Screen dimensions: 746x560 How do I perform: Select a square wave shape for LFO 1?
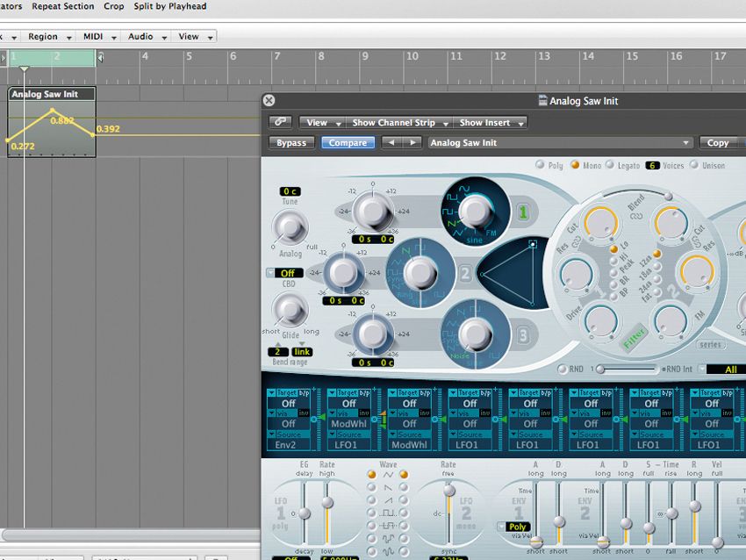pos(372,513)
